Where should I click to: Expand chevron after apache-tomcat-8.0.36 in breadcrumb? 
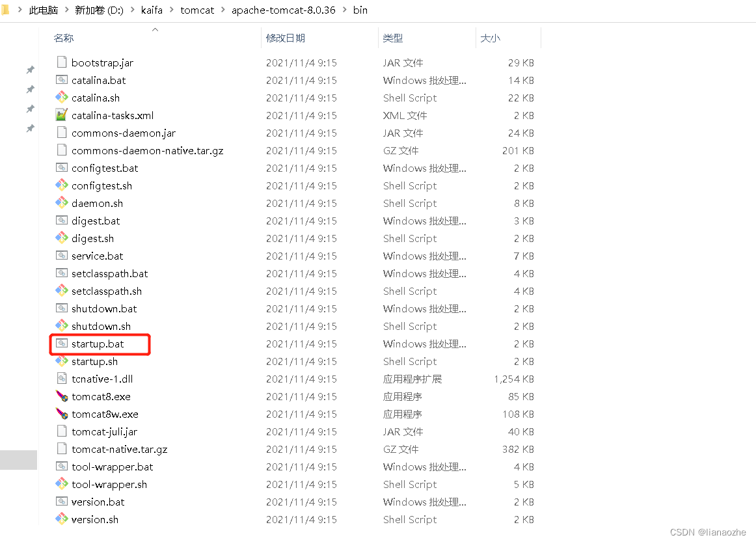pos(344,10)
